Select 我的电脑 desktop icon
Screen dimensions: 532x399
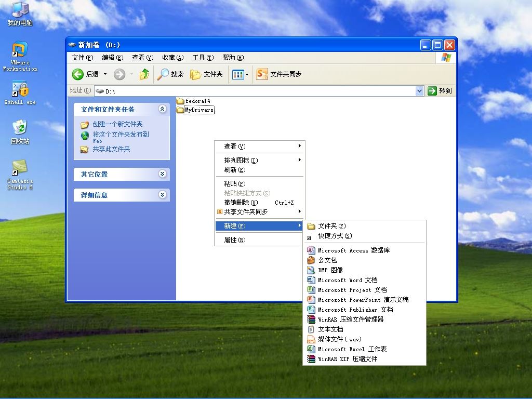20,14
